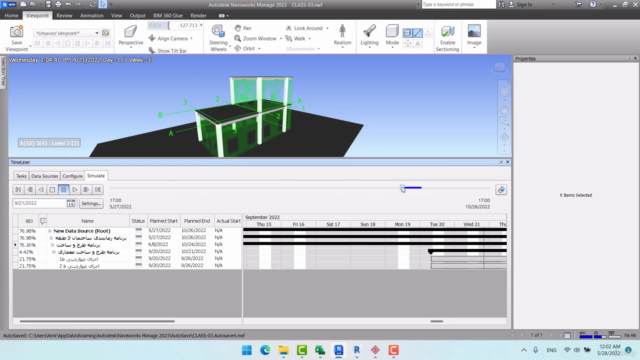Image resolution: width=640 pixels, height=360 pixels.
Task: Toggle Show Tilt Bar
Action: [x=168, y=51]
